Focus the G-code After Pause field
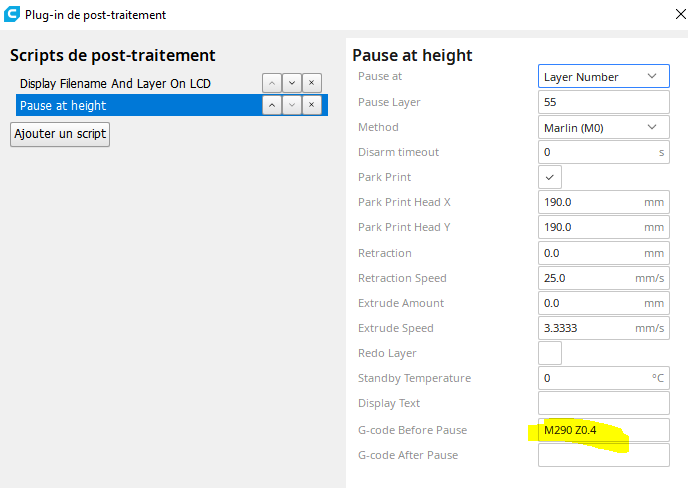 tap(603, 455)
